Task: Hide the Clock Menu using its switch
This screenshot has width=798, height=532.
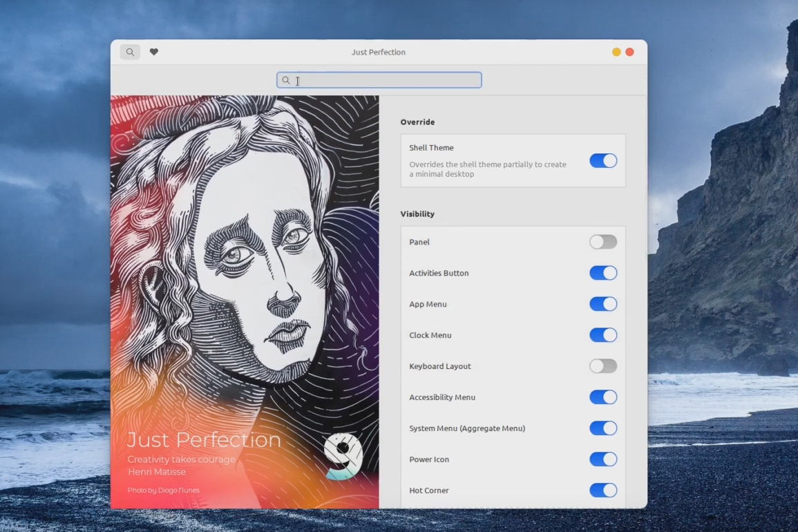Action: pos(602,335)
